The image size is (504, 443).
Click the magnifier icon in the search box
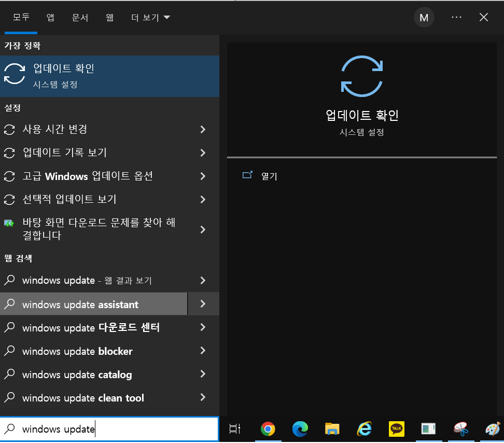[10, 428]
